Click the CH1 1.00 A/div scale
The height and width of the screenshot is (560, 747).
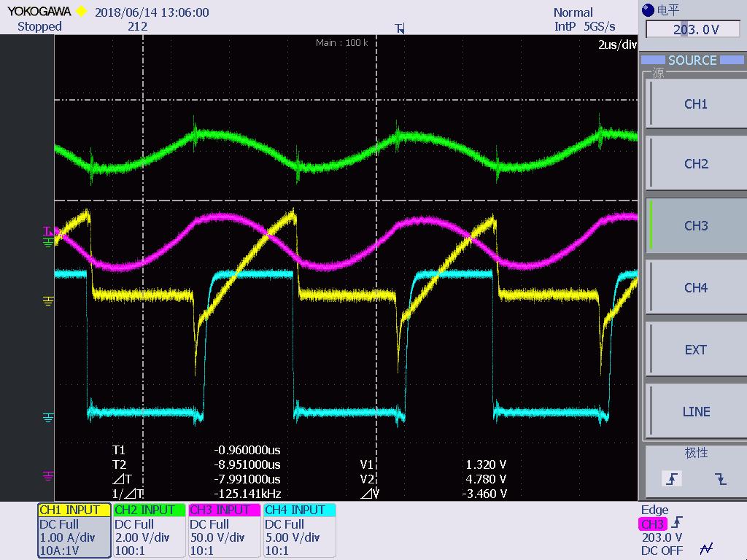click(67, 537)
